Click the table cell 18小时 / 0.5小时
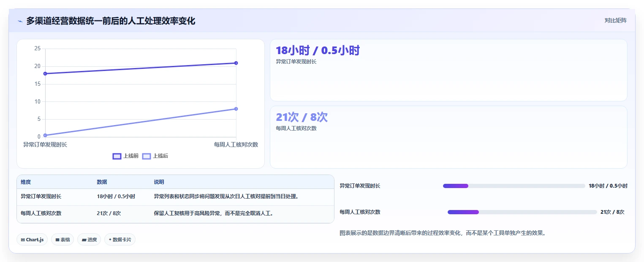The image size is (644, 262). tap(116, 196)
